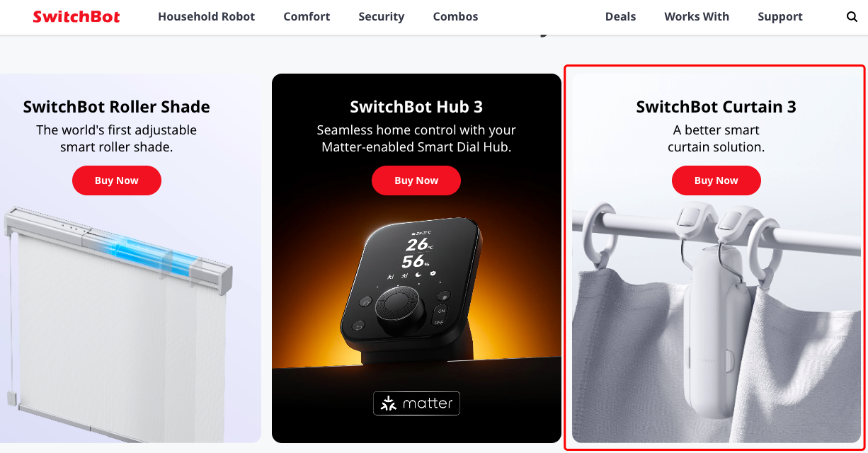Select the Security menu item
This screenshot has width=868, height=453.
point(381,16)
